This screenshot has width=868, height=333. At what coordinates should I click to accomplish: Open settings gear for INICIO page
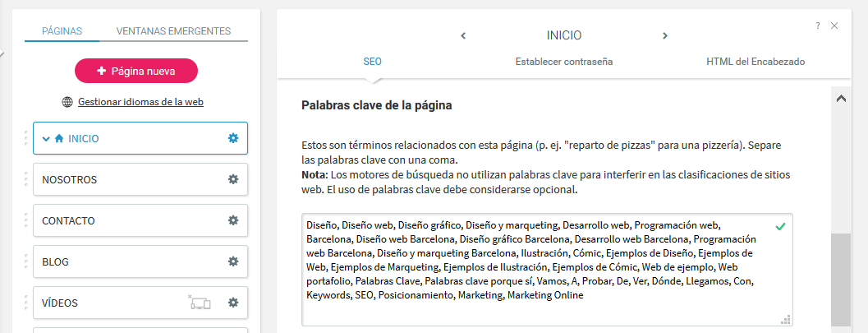(233, 138)
